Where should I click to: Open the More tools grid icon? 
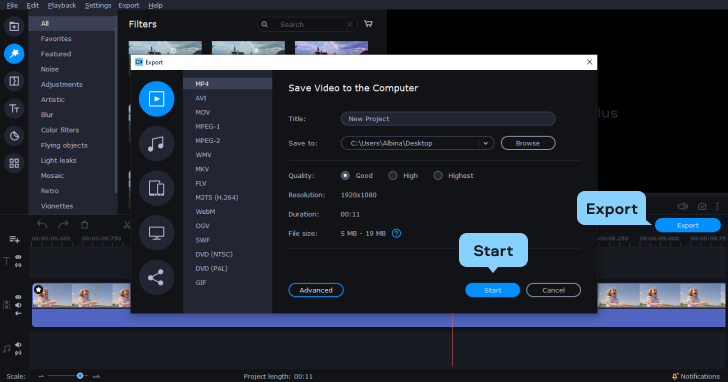(x=14, y=163)
